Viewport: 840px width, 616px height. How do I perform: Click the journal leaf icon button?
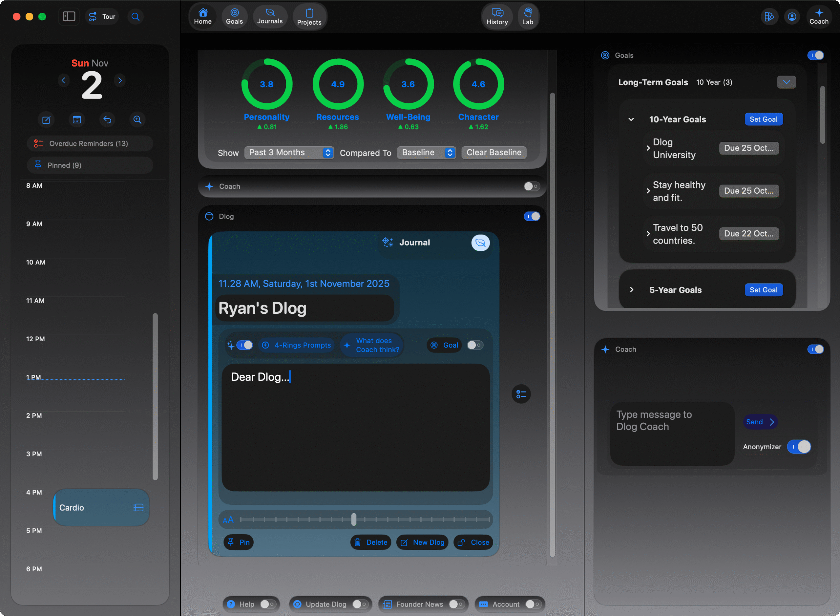480,243
